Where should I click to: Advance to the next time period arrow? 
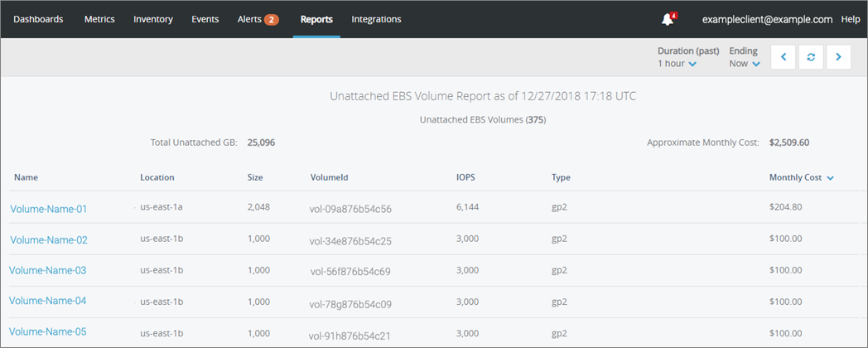coord(839,56)
